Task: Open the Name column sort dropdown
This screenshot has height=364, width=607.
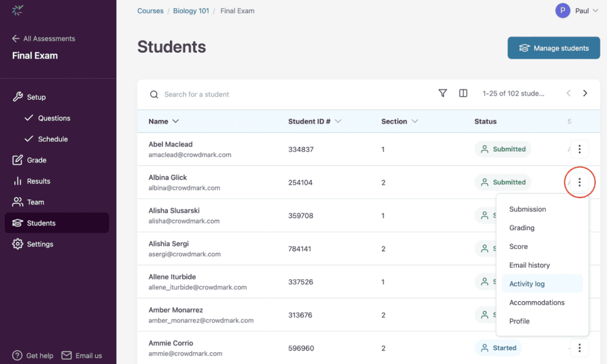Action: (x=175, y=121)
